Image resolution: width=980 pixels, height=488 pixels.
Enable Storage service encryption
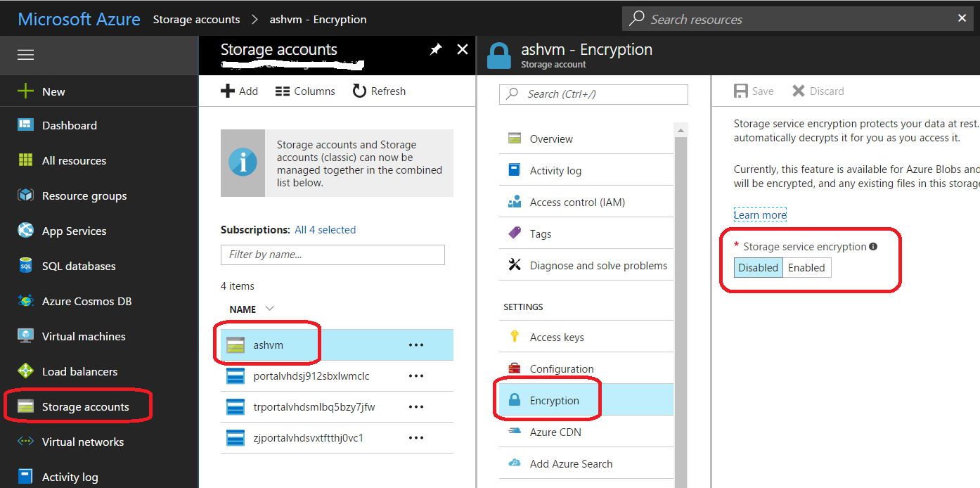pos(806,267)
